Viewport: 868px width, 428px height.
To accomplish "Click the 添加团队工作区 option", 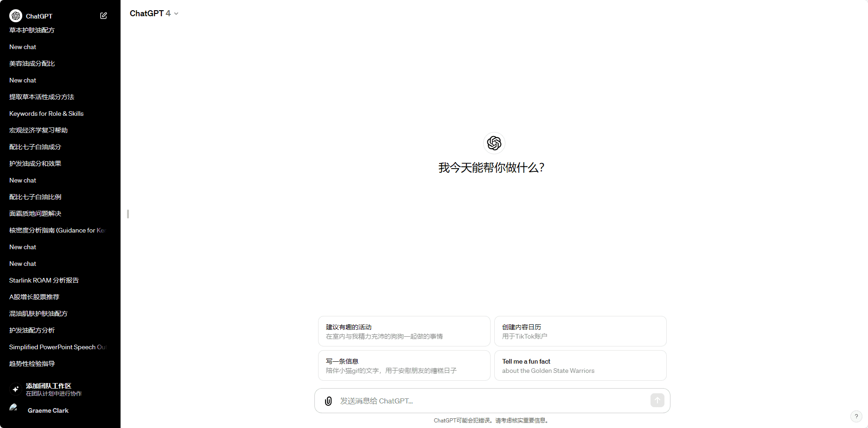I will click(60, 389).
